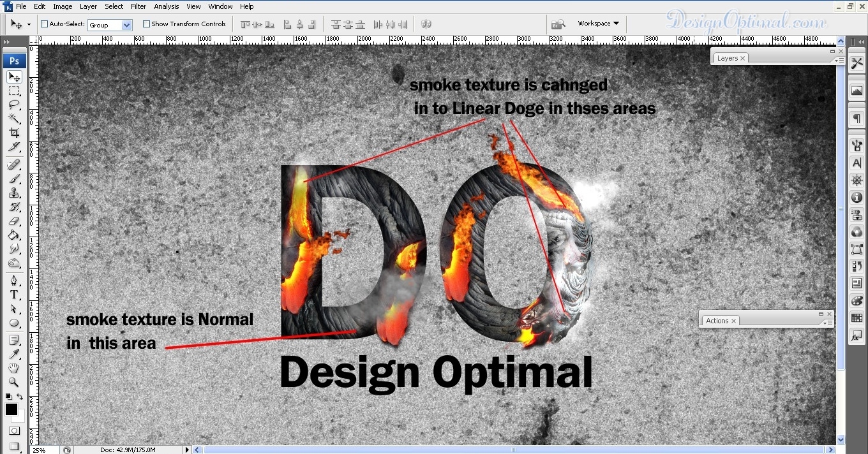Select the Rectangular Marquee tool
Screen dimensions: 868x454
tap(14, 91)
